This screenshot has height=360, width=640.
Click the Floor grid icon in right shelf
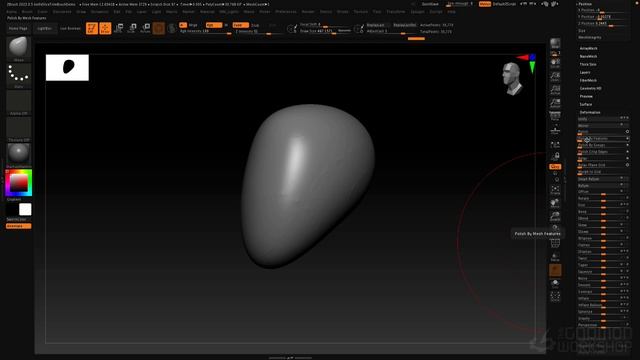point(555,130)
